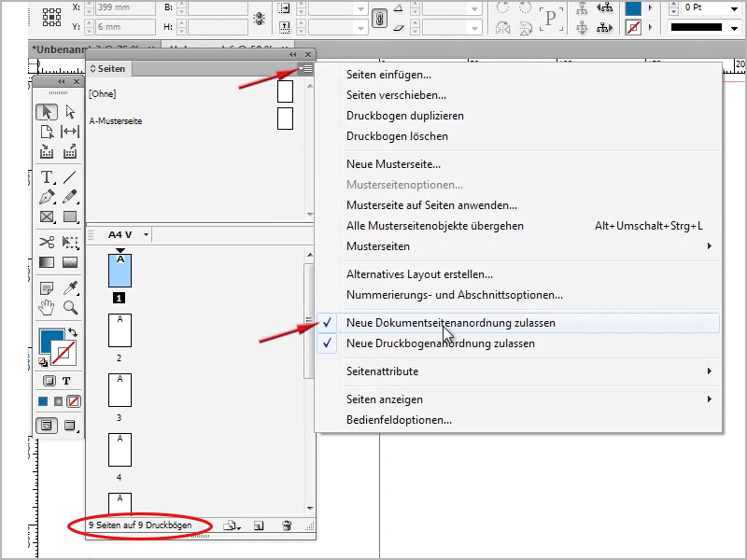Click the stroke swatch with red slash in toolbox
747x560 pixels.
(x=63, y=353)
